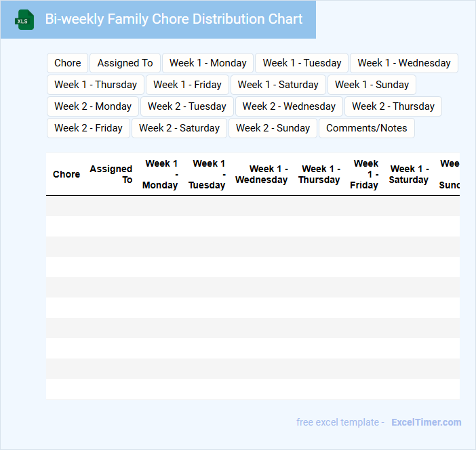Choose the Week 2 - Wednesday tag
Image resolution: width=476 pixels, height=450 pixels.
pyautogui.click(x=289, y=106)
